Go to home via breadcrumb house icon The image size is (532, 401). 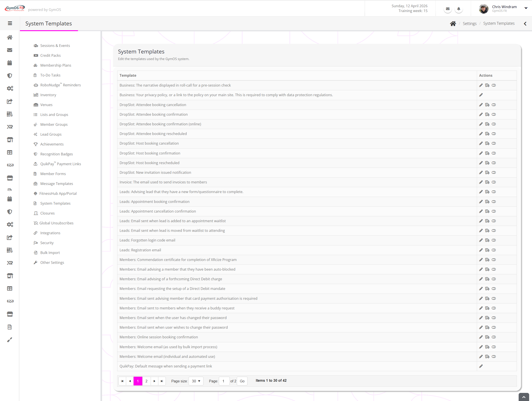(453, 24)
